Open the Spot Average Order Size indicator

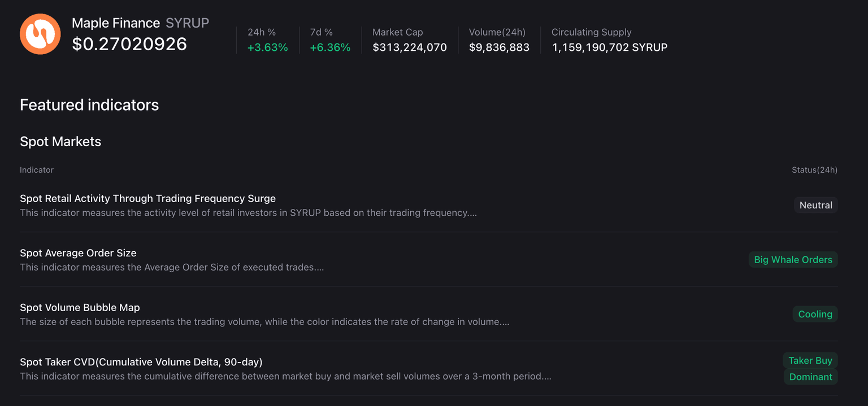point(78,253)
